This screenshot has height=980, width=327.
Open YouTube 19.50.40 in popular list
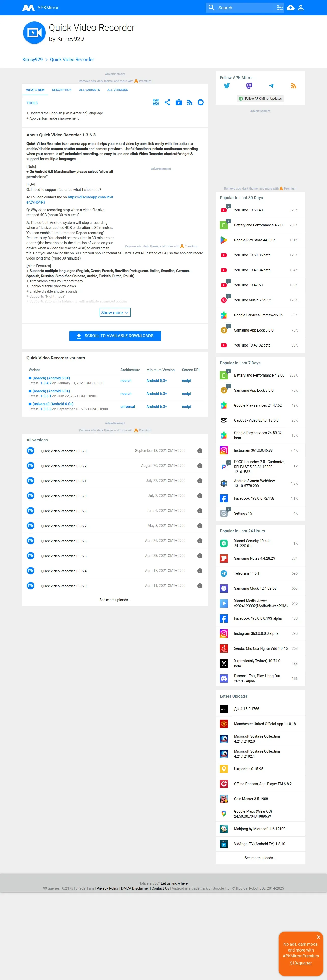point(248,210)
